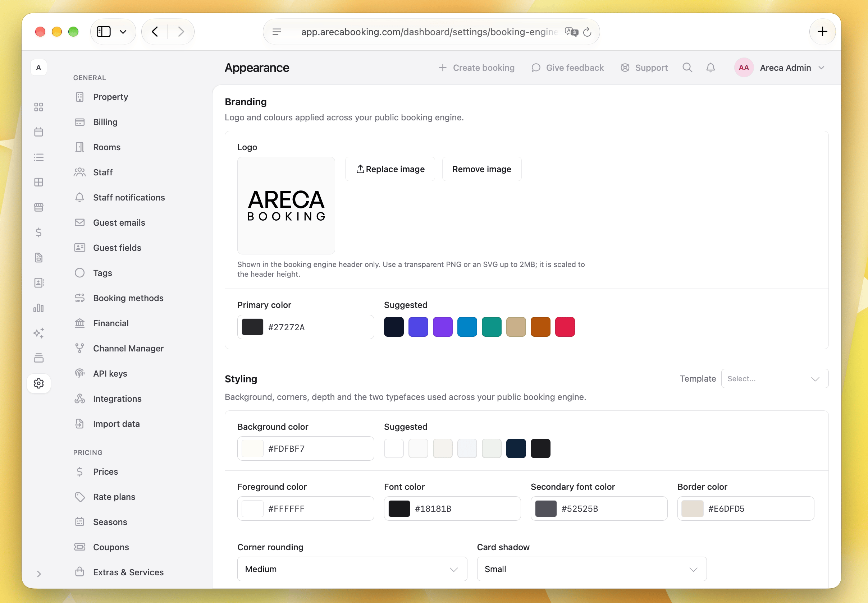Select Rate plans in Pricing
The image size is (868, 603).
tap(114, 497)
